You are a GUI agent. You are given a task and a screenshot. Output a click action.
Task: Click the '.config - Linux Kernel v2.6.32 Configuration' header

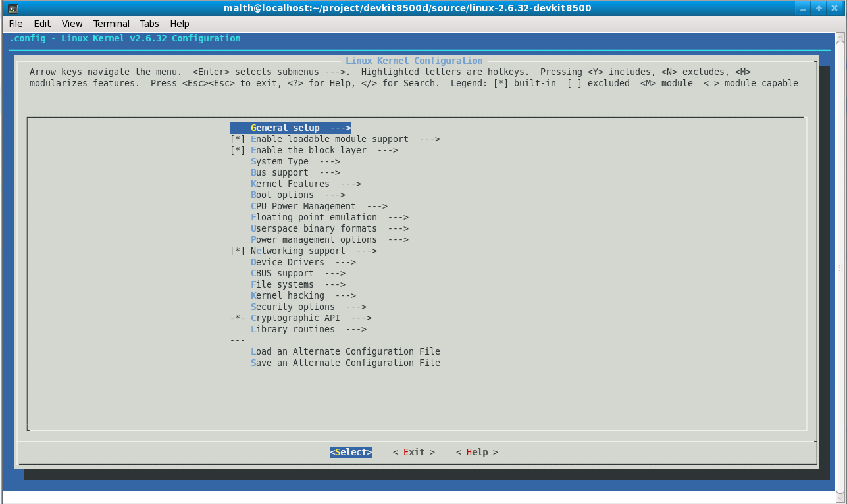(x=124, y=38)
